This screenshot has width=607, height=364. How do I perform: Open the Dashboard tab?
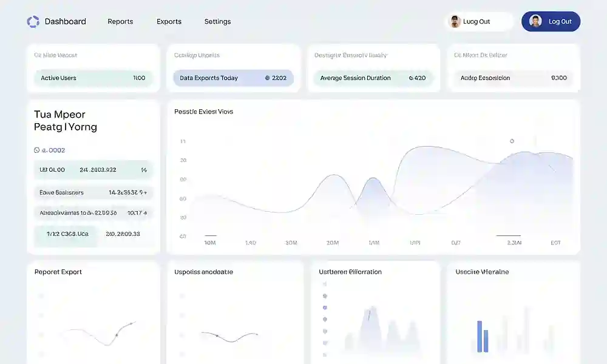click(x=65, y=22)
